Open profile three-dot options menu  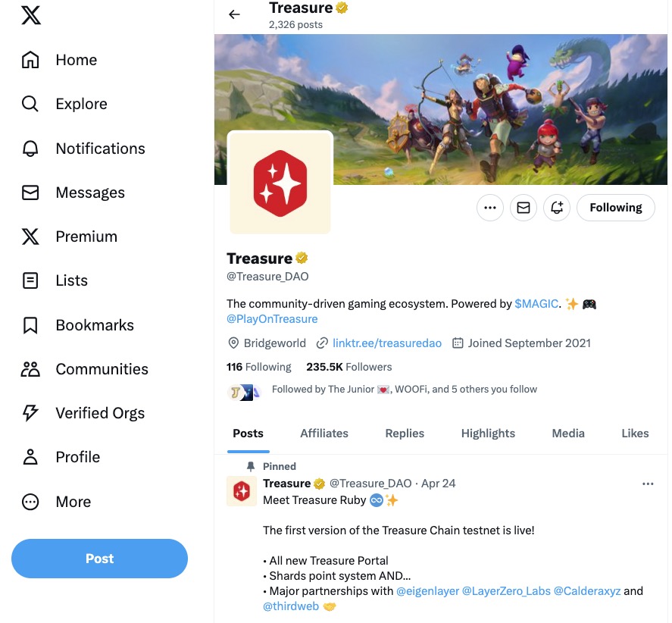click(490, 208)
